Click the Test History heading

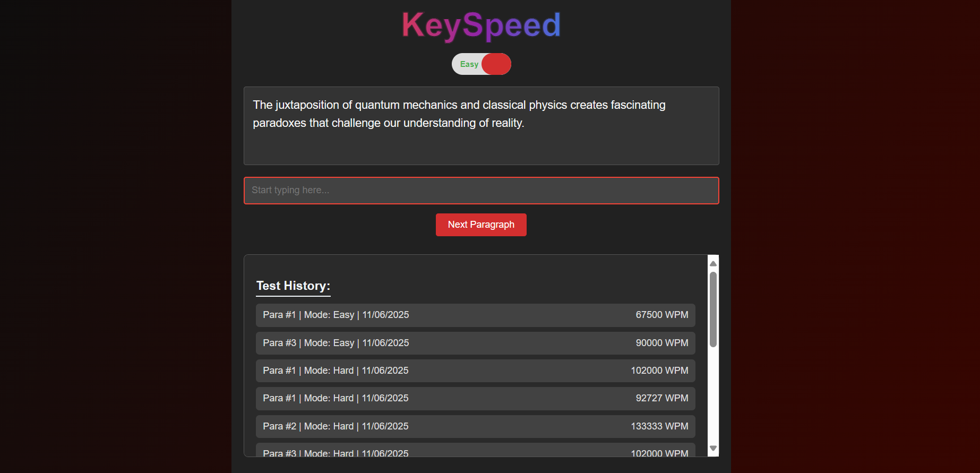pos(293,286)
